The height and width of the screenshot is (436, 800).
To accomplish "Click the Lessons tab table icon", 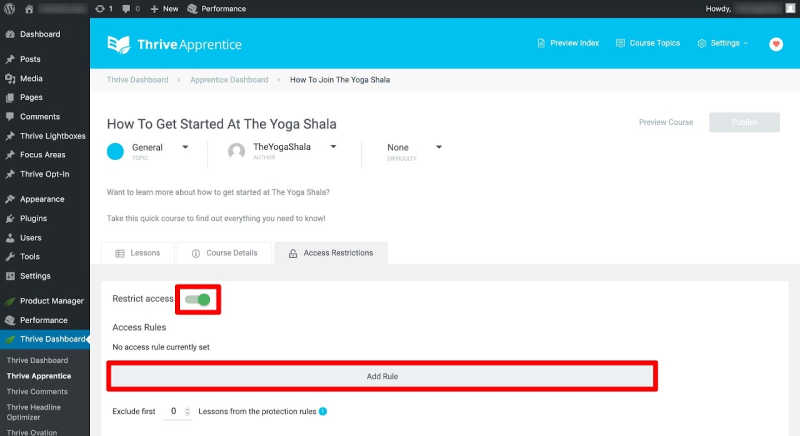I will click(x=120, y=253).
